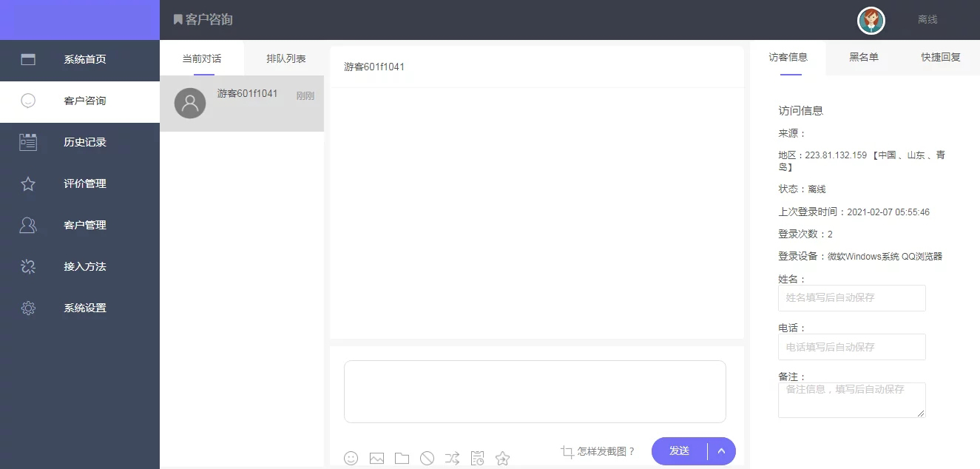Click the folder file upload icon
The height and width of the screenshot is (469, 980).
402,458
